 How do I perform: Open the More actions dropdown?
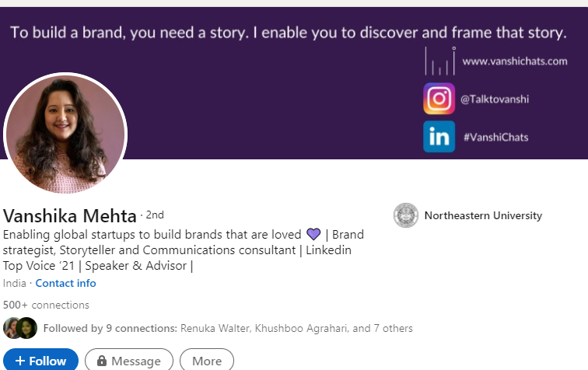[x=207, y=361]
